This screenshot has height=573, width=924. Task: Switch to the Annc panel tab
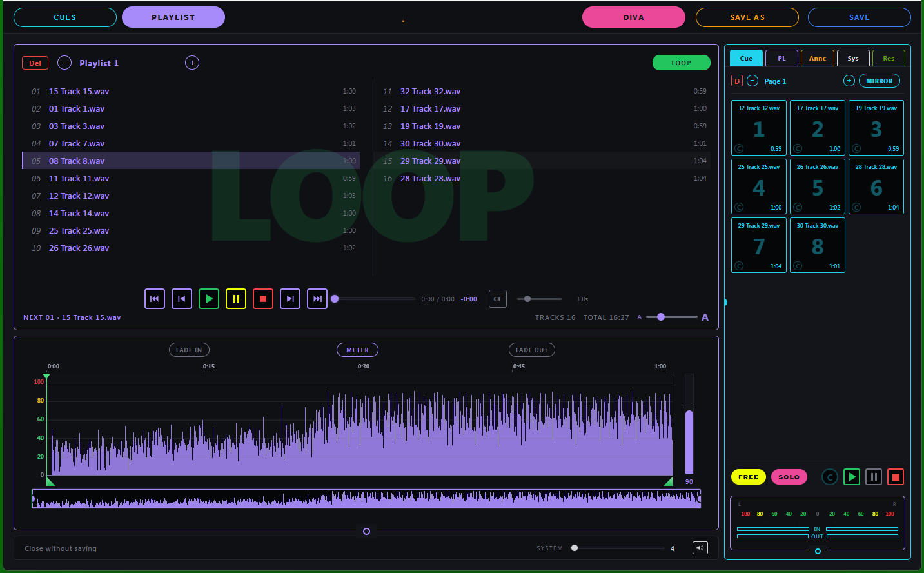(x=818, y=58)
